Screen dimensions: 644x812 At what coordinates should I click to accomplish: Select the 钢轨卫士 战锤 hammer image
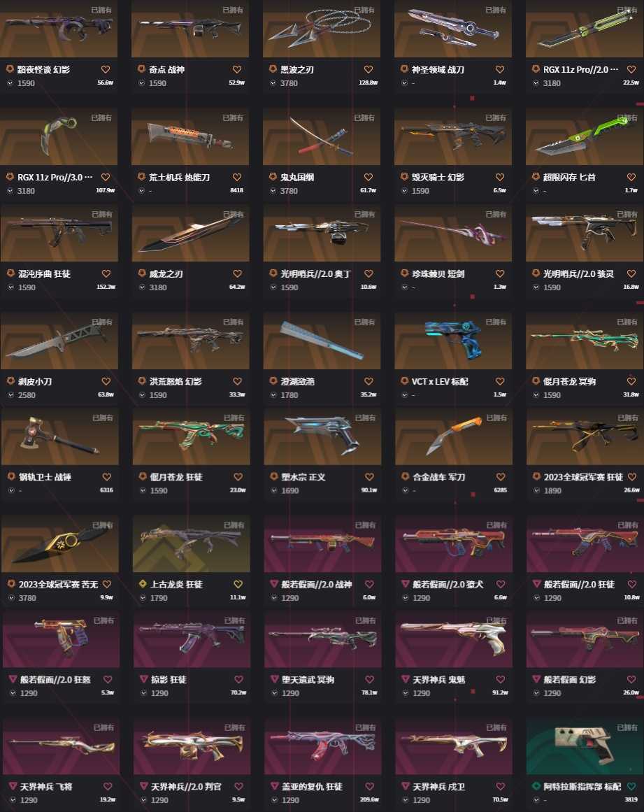point(59,436)
